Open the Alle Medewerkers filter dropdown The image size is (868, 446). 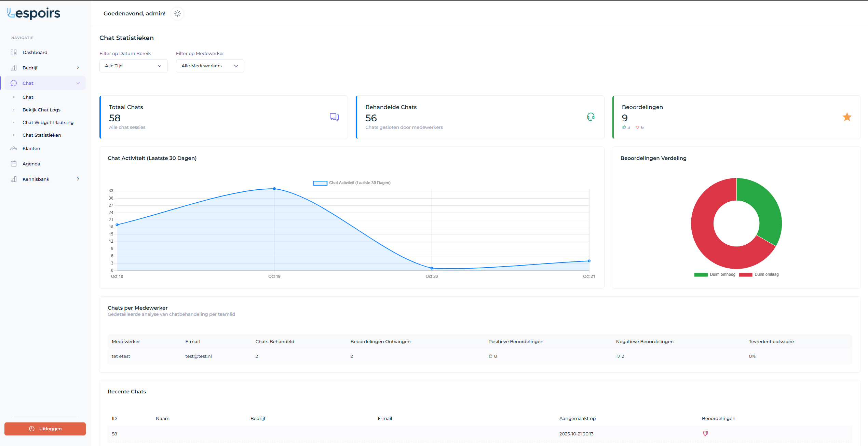pos(210,66)
